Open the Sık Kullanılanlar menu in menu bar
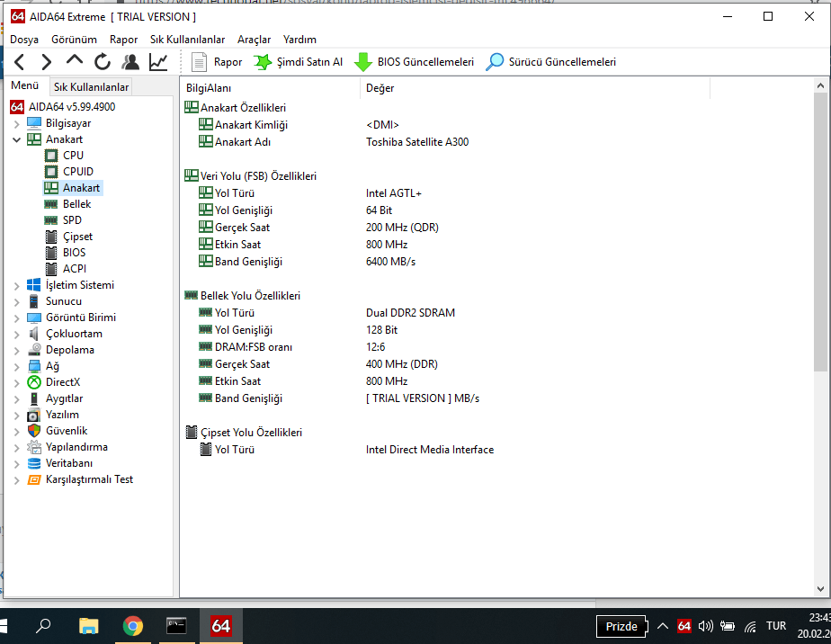Viewport: 831px width, 644px height. coord(188,40)
